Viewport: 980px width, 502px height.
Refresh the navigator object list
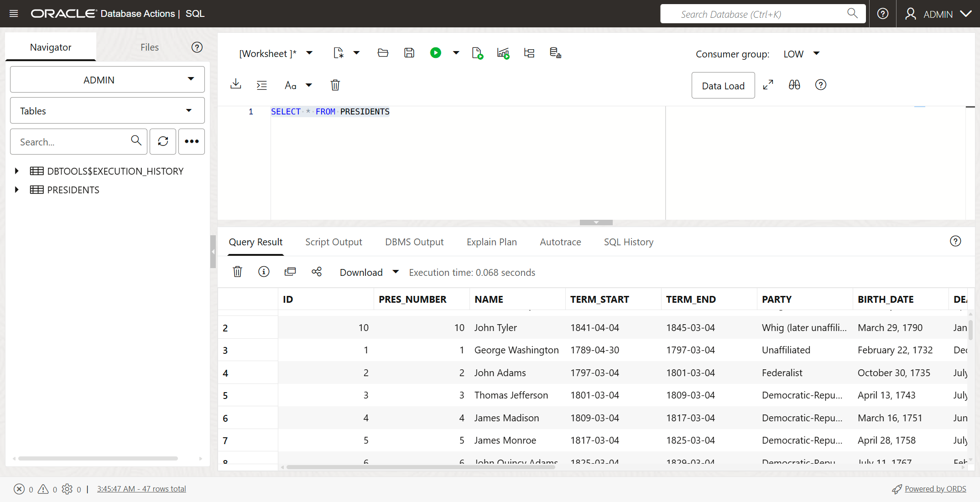click(x=163, y=141)
